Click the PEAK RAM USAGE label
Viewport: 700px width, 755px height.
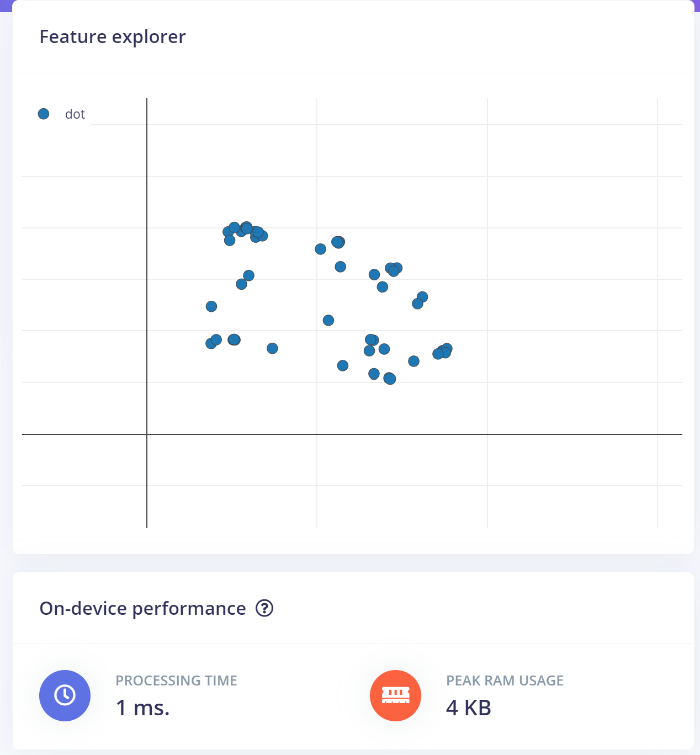(505, 680)
